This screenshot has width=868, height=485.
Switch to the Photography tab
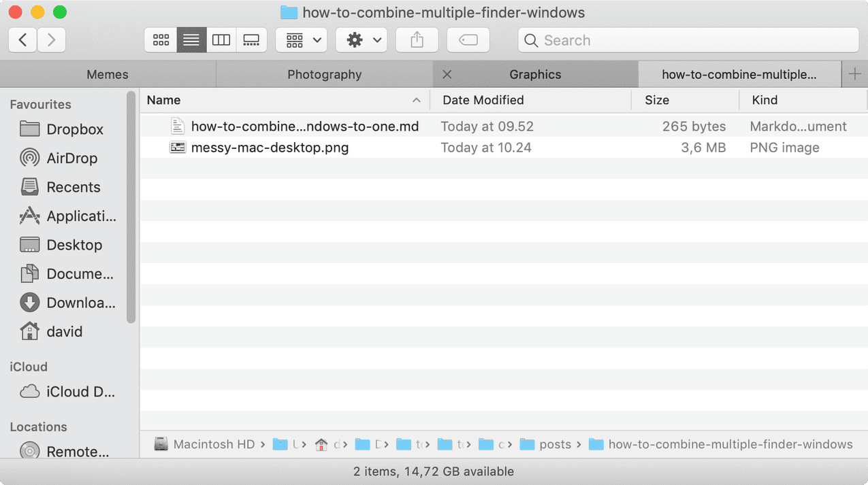click(324, 75)
